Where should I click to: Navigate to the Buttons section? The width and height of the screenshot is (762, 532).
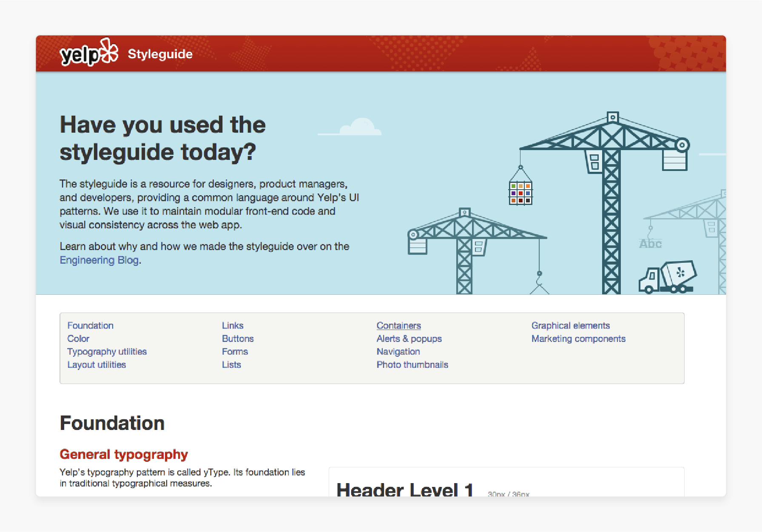pyautogui.click(x=238, y=339)
